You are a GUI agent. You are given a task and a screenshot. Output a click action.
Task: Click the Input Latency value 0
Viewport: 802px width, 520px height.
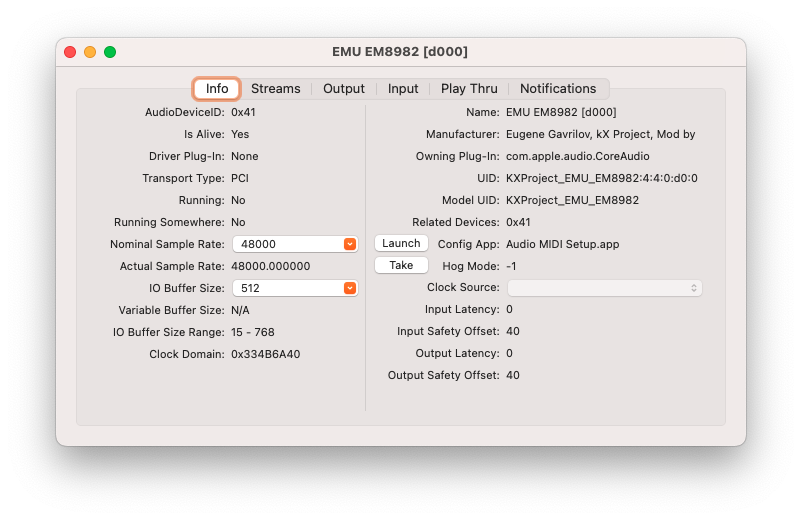509,310
